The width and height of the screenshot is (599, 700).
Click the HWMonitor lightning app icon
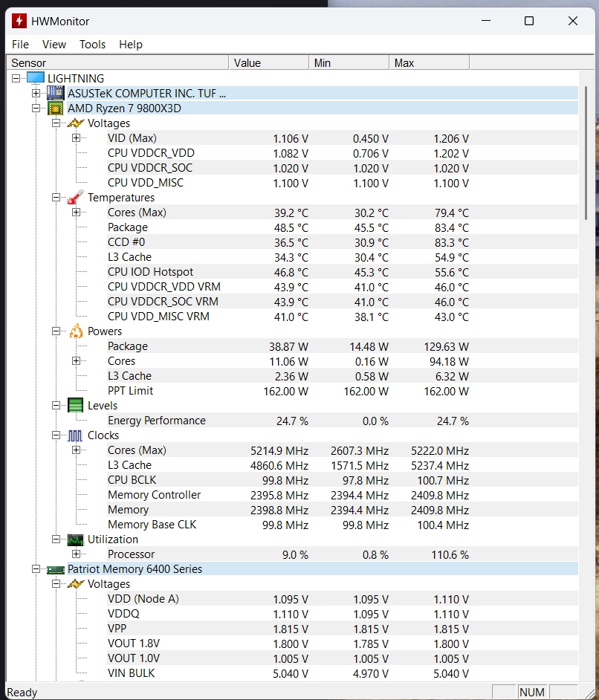click(x=19, y=21)
